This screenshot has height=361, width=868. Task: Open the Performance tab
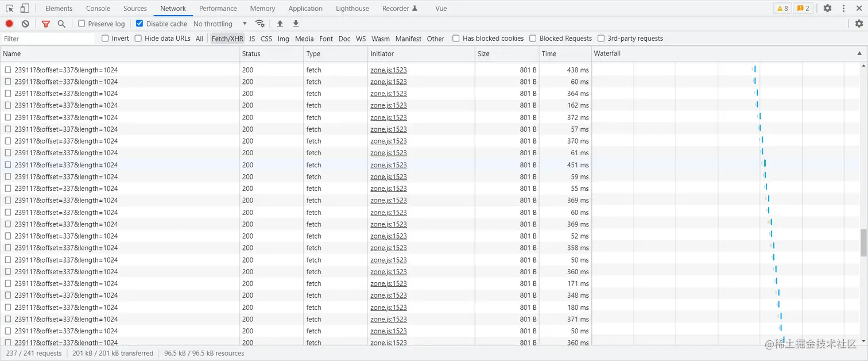[x=218, y=9]
